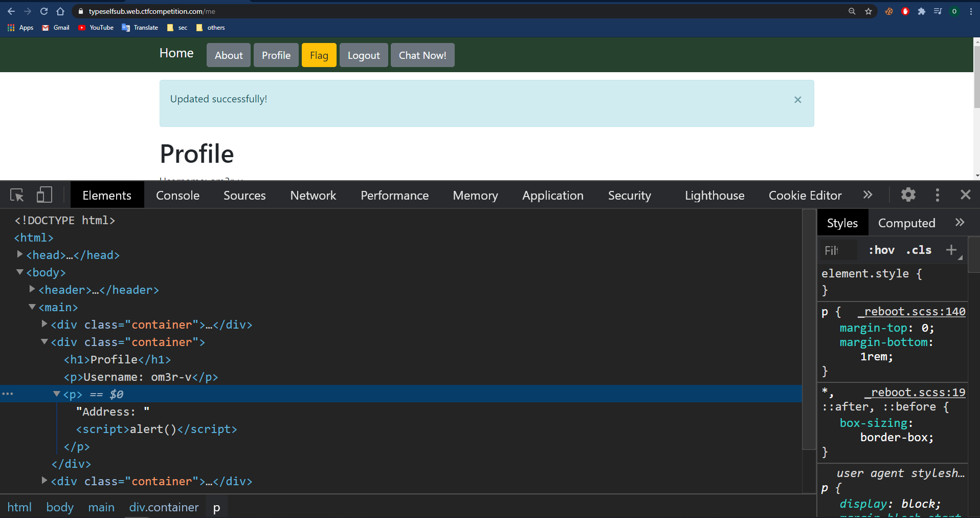Select the h1 Profile line in DOM
The height and width of the screenshot is (518, 980).
pos(117,359)
